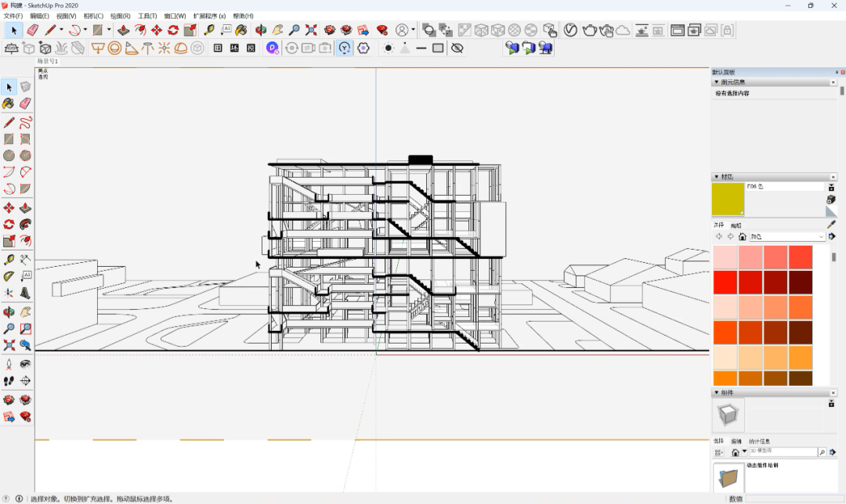
Task: Start V-Ray render teapot icon
Action: point(589,31)
